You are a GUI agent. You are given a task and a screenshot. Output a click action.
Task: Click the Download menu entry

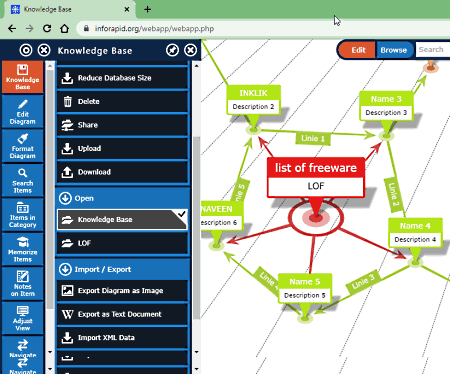[122, 172]
